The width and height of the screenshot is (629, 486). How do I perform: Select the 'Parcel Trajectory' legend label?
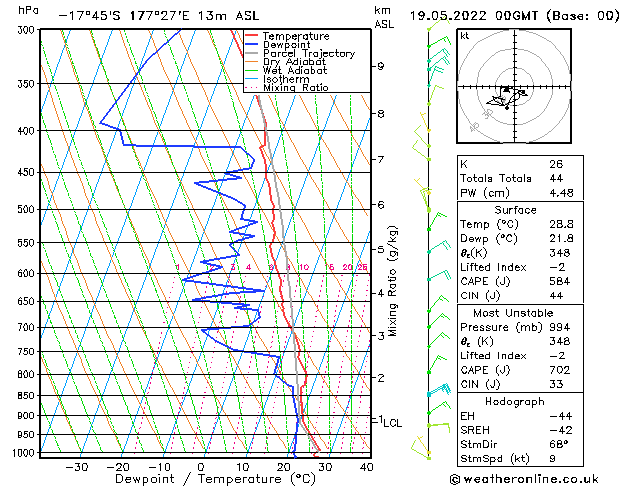coord(309,53)
